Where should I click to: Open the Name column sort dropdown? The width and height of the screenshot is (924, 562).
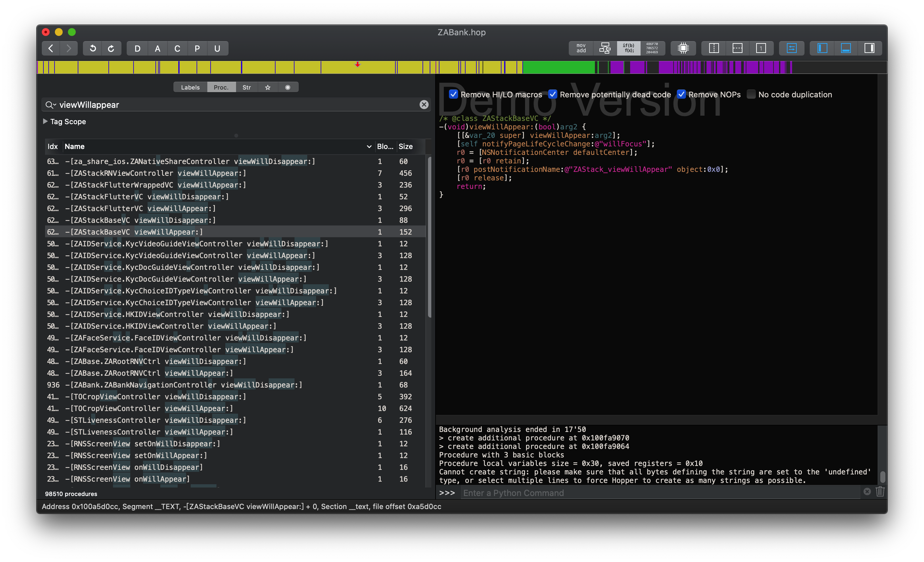pyautogui.click(x=369, y=147)
